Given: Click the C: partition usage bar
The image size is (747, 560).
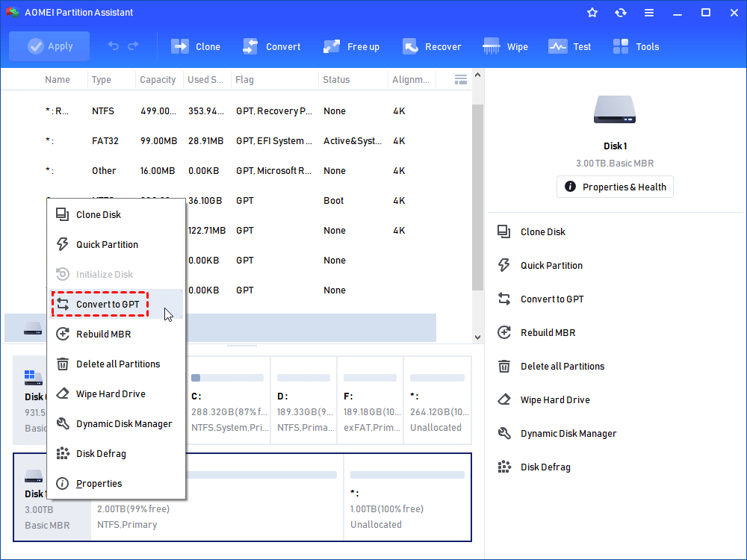Looking at the screenshot, I should point(227,378).
